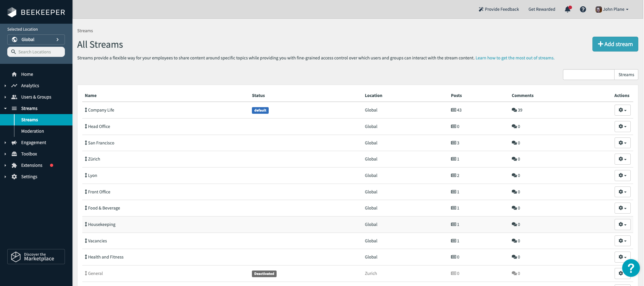Toggle the default status badge on Company Life
The width and height of the screenshot is (644, 286).
click(260, 110)
